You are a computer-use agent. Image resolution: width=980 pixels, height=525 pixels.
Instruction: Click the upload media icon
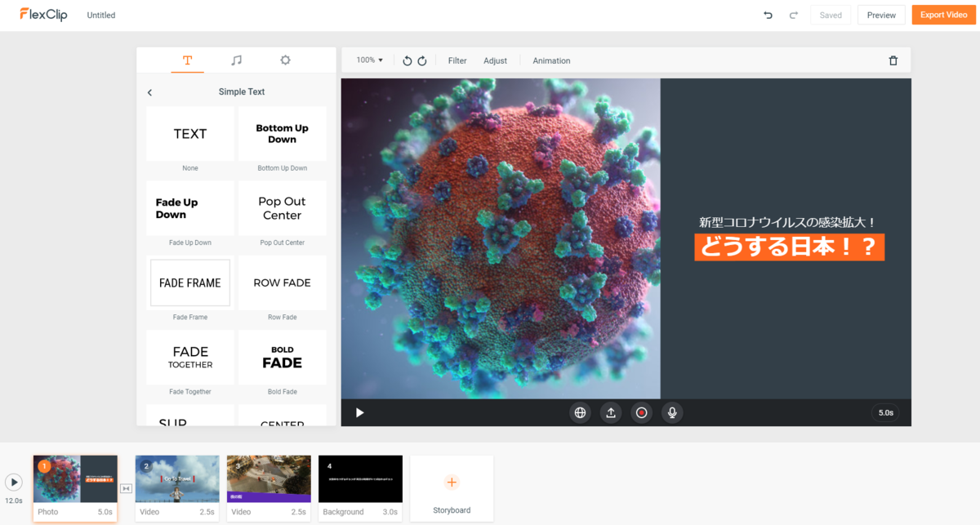(611, 412)
